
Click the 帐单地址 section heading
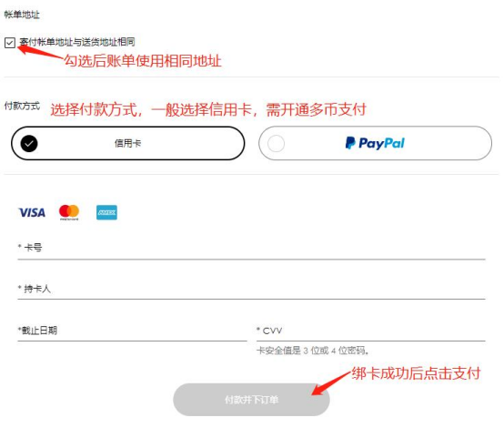[22, 15]
